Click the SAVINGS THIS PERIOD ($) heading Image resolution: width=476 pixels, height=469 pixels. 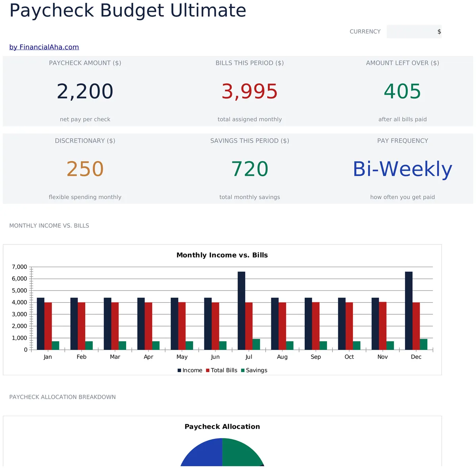pos(250,141)
